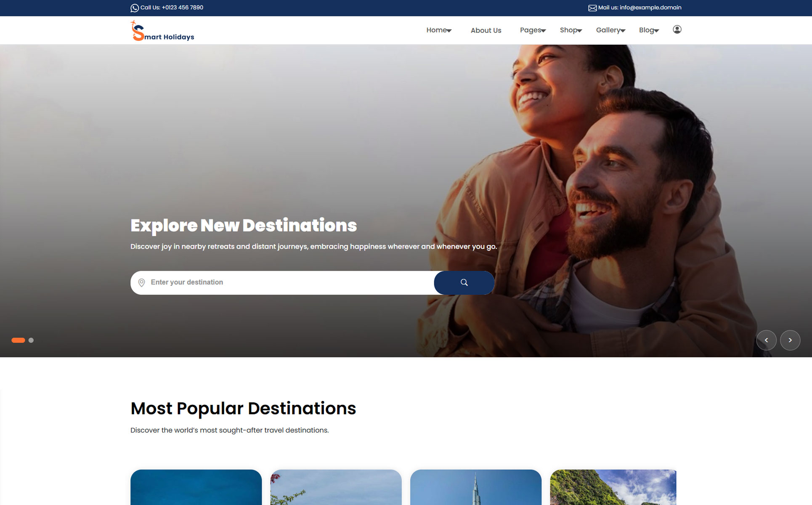The height and width of the screenshot is (505, 812).
Task: Open the Shop dropdown menu
Action: coord(571,30)
